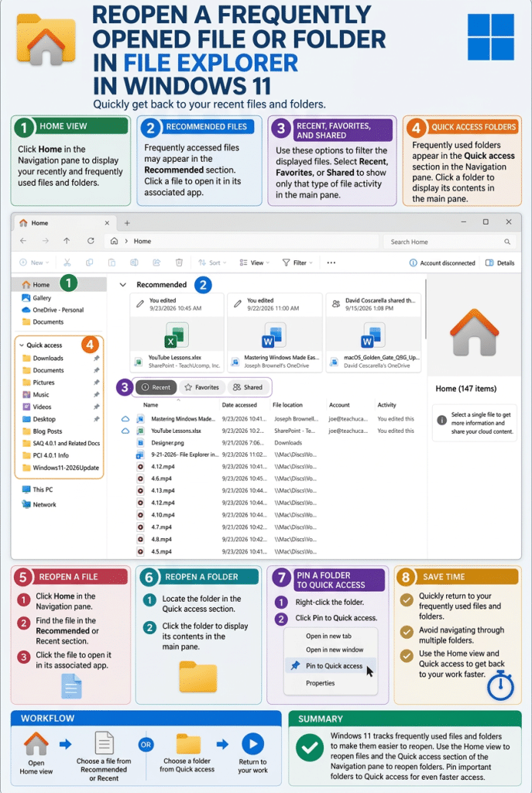The image size is (532, 793).
Task: Open the View dropdown
Action: pyautogui.click(x=254, y=263)
